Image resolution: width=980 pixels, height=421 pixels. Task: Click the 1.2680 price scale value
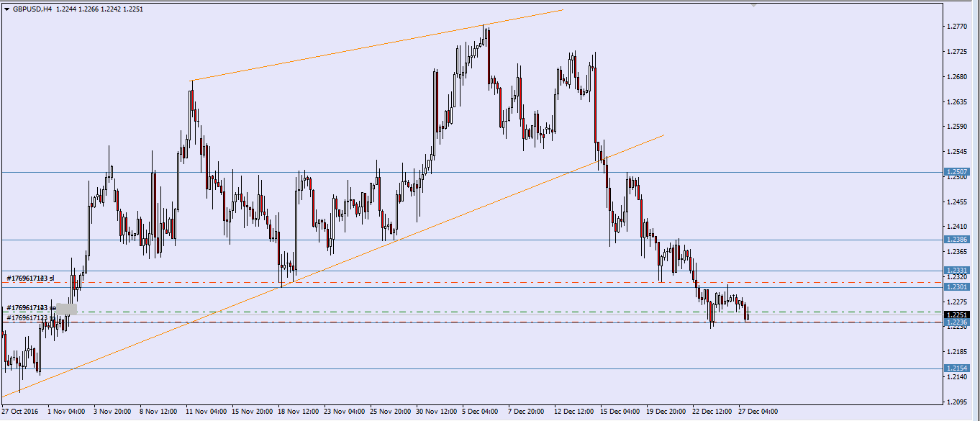click(x=957, y=77)
